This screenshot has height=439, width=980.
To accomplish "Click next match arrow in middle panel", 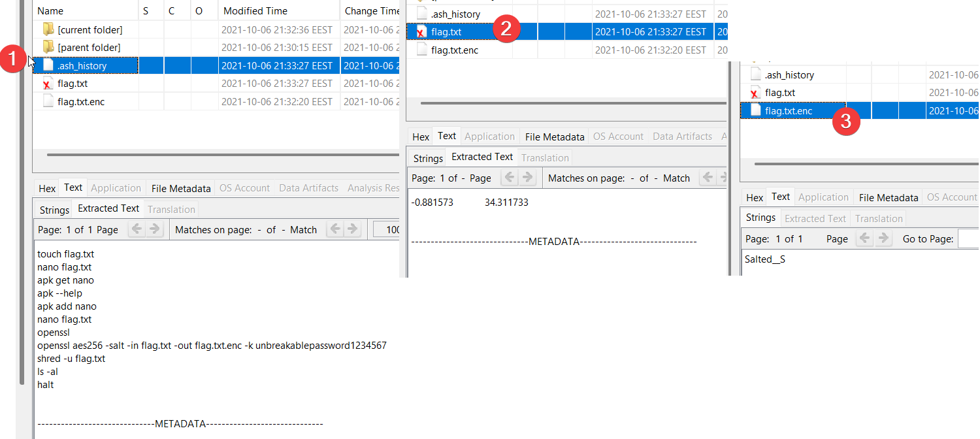I will click(x=722, y=178).
